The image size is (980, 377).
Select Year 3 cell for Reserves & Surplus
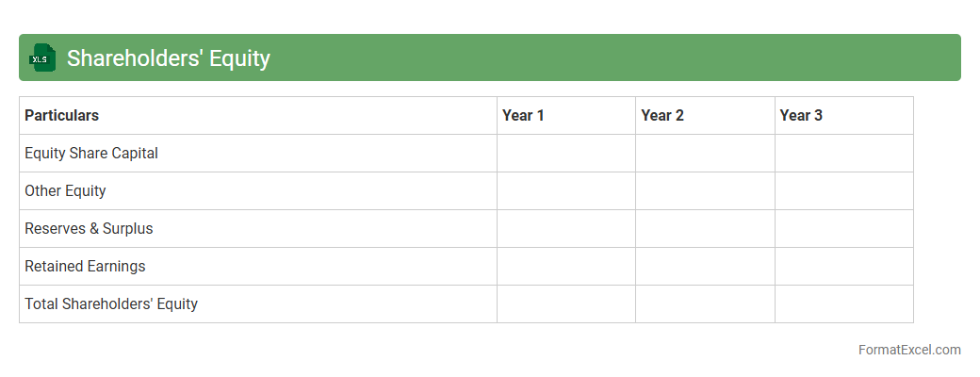tap(843, 228)
